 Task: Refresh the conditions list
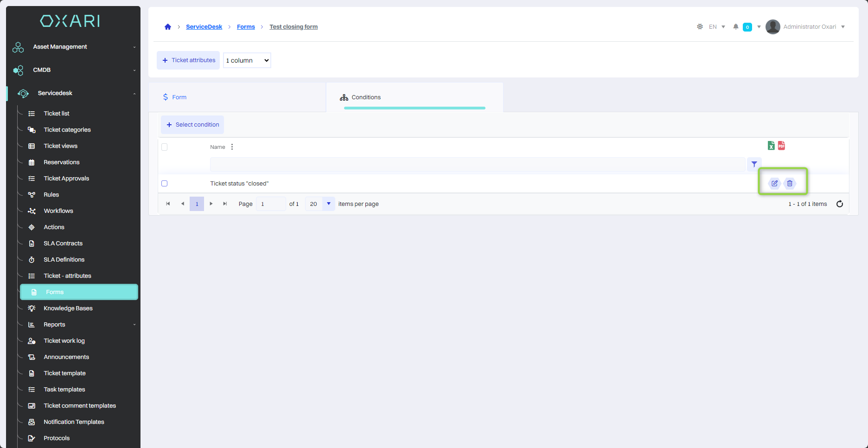(840, 204)
